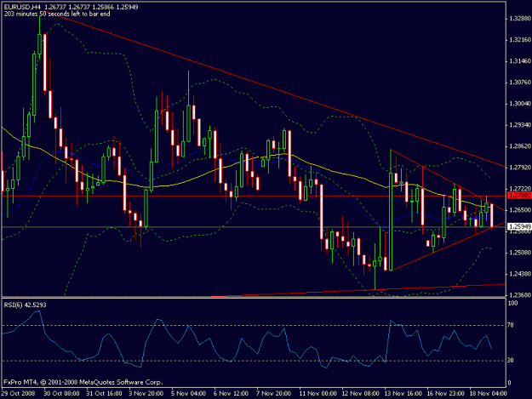Image resolution: width=532 pixels, height=399 pixels.
Task: Click the 31 Oct 16:00 time label
Action: tap(104, 394)
